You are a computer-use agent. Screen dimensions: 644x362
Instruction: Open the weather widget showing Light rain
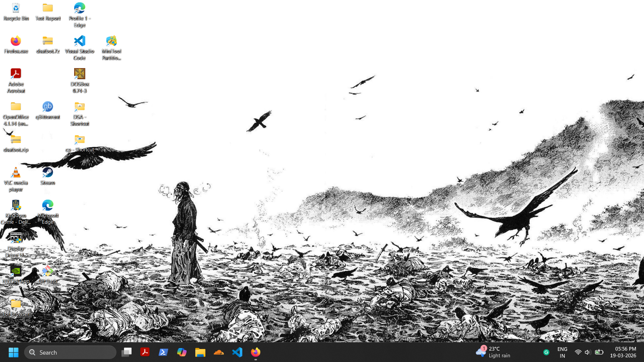(493, 352)
